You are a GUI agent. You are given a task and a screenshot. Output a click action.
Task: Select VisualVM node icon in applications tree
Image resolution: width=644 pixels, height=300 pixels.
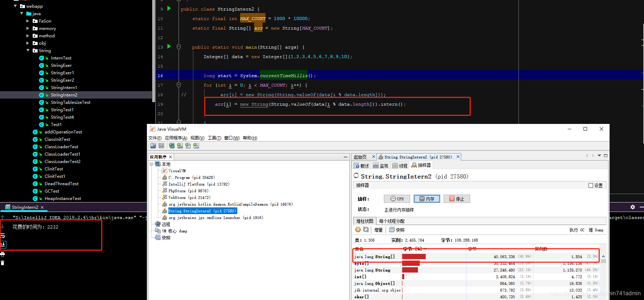coord(165,171)
